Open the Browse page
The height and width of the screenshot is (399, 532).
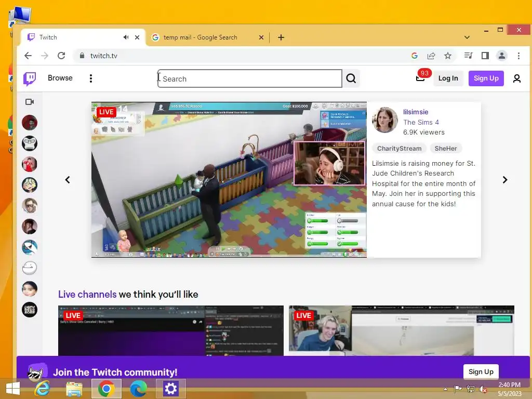(x=60, y=78)
